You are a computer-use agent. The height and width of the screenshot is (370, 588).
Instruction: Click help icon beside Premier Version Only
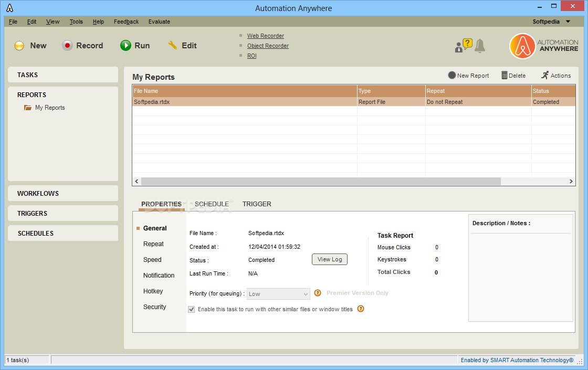click(x=318, y=293)
